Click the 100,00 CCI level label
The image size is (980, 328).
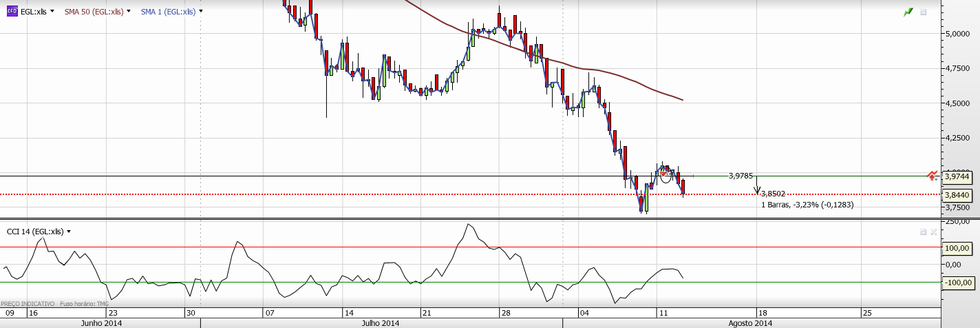957,247
